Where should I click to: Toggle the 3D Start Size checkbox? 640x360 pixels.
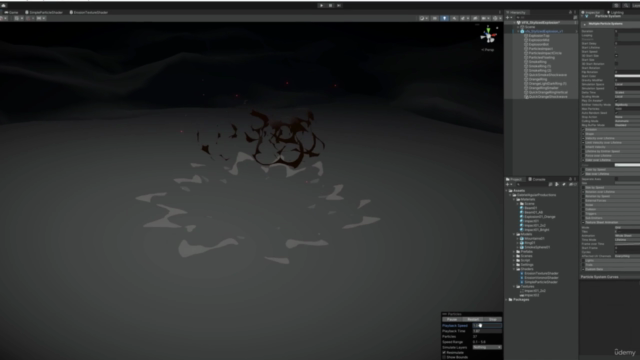click(x=616, y=56)
